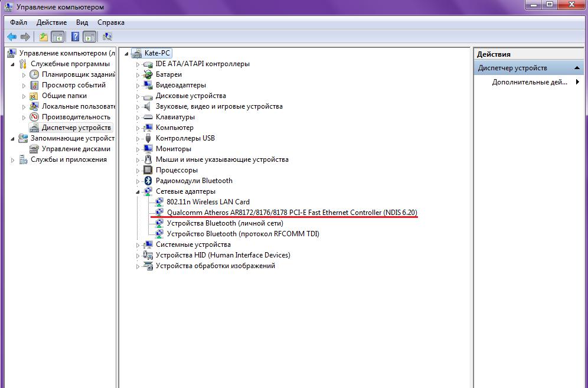Click the blue Help question mark icon

pos(75,37)
